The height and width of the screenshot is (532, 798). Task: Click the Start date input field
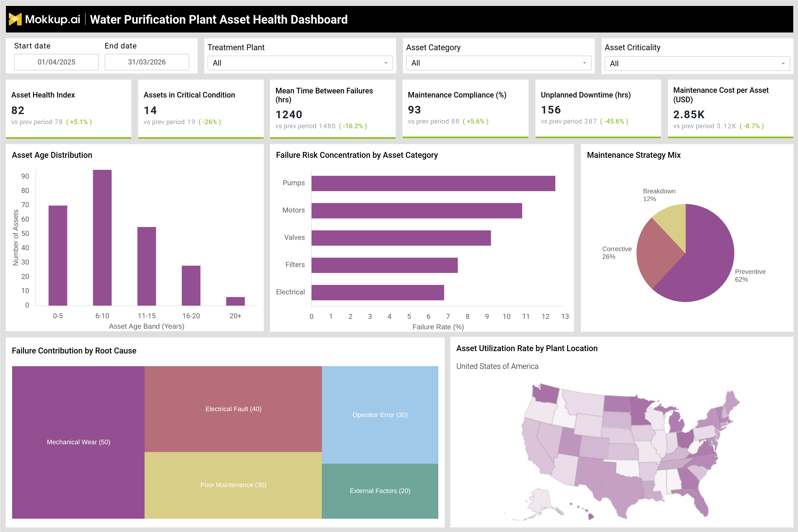(56, 62)
